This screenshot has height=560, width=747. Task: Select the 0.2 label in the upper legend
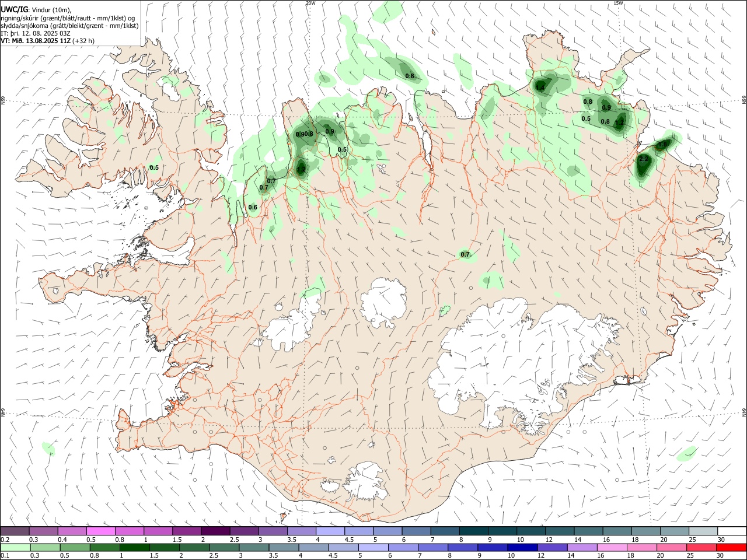(5, 540)
